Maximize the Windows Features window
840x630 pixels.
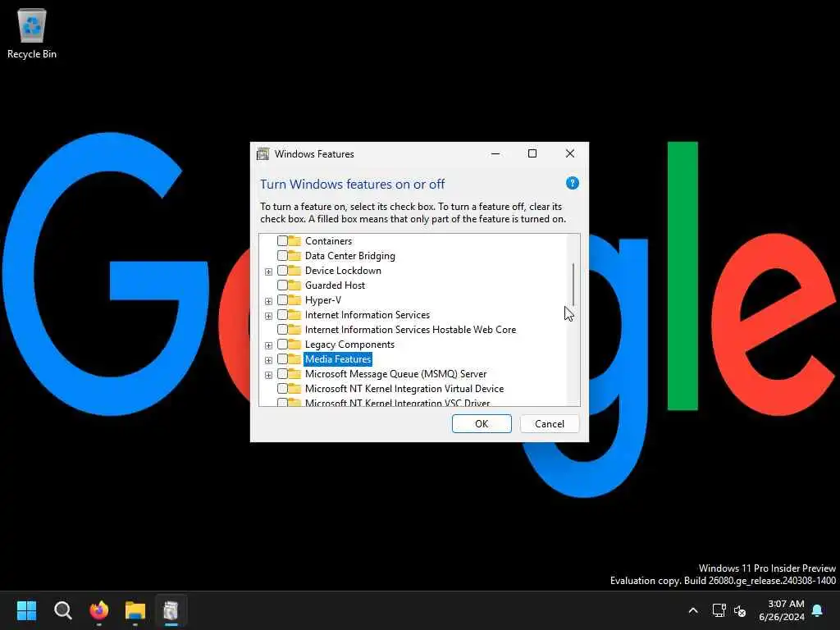point(532,153)
